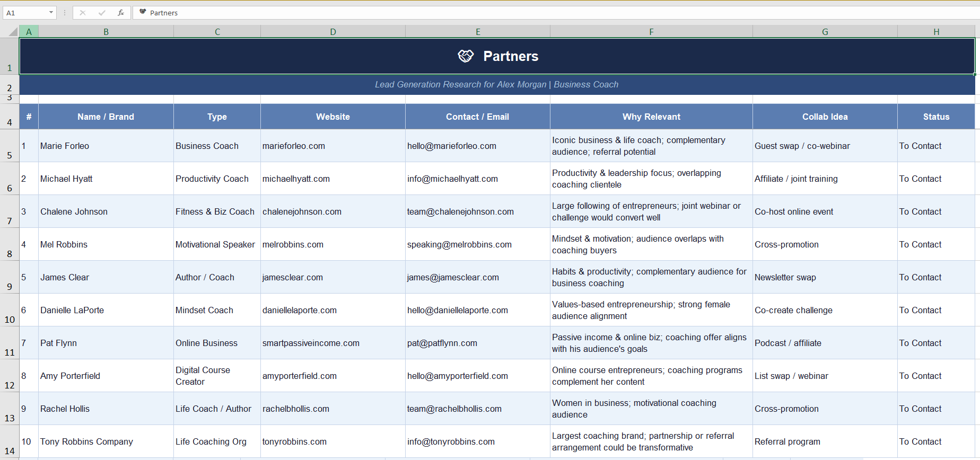Select the team@rachelbhollis.com email cell
Screen dimensions: 980x460
[x=478, y=409]
